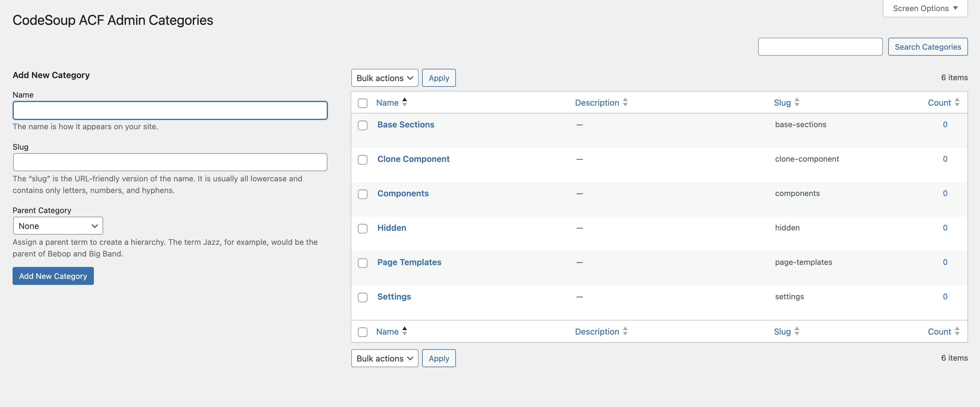This screenshot has height=407, width=980.
Task: Click the Search Categories button
Action: pos(927,46)
